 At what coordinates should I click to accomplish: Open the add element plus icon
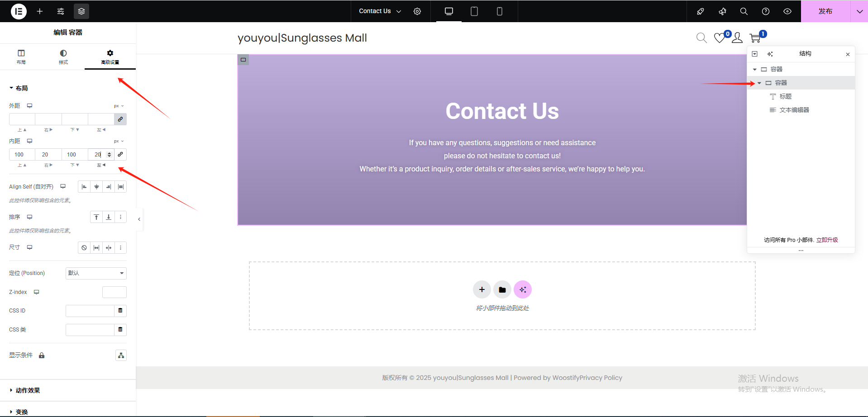tap(40, 11)
